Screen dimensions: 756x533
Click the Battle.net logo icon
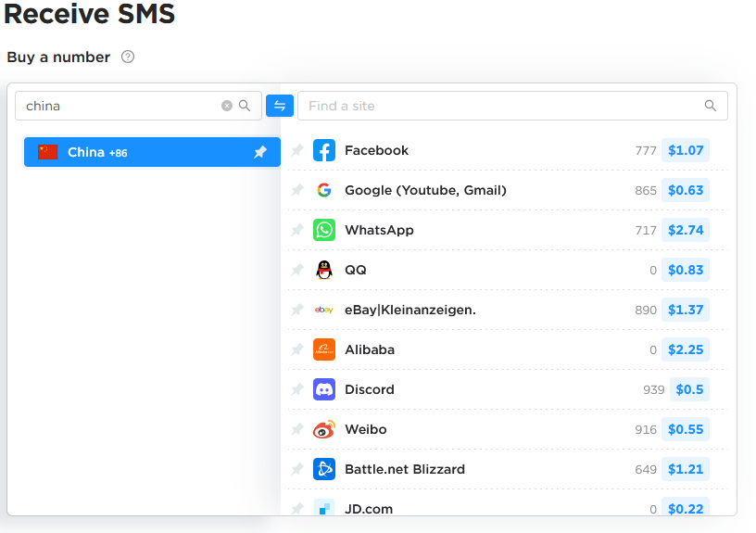click(324, 469)
